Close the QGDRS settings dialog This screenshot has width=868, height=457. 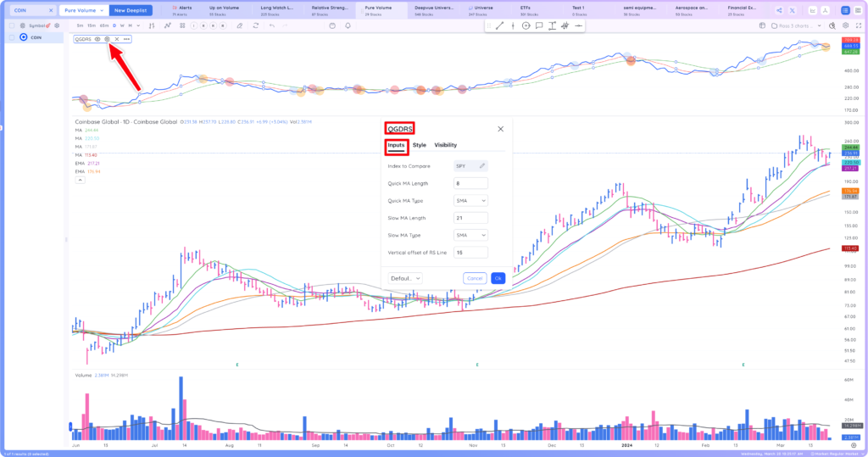500,129
